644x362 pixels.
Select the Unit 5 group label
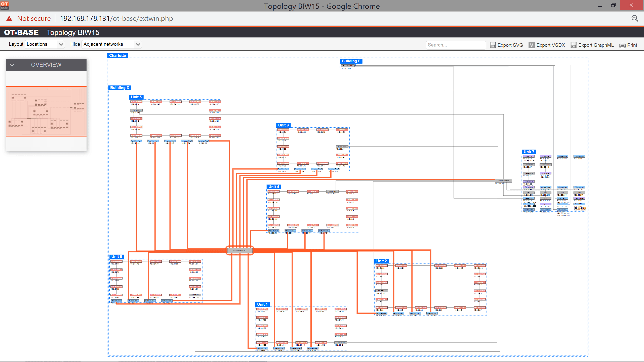tap(136, 97)
